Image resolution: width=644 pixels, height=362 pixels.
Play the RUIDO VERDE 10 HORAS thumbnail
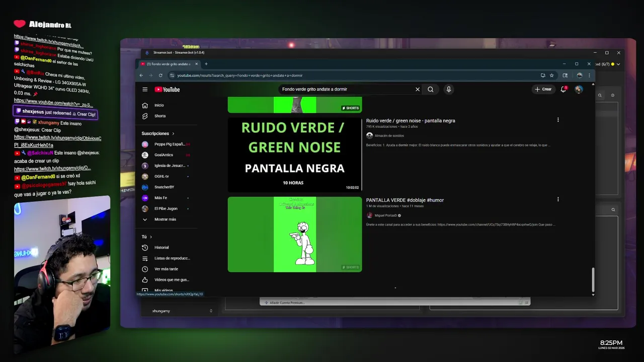pos(295,154)
